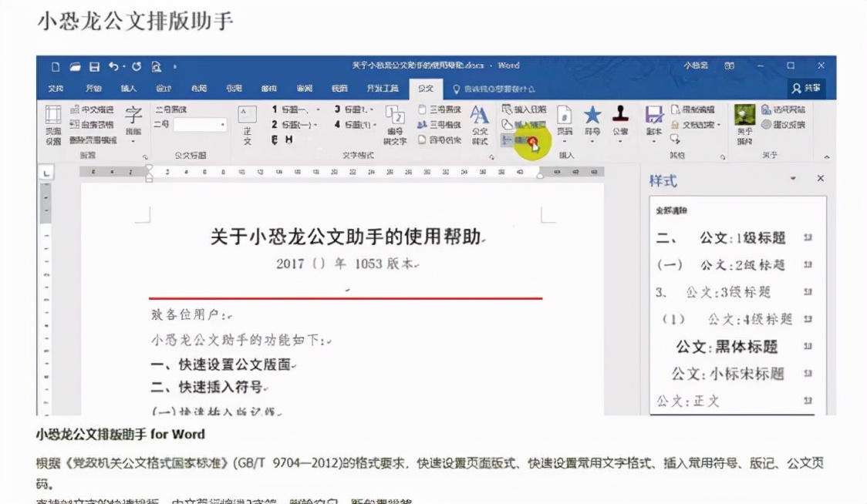This screenshot has width=867, height=504.
Task: Click the 页面设置 page layout icon
Action: (53, 125)
